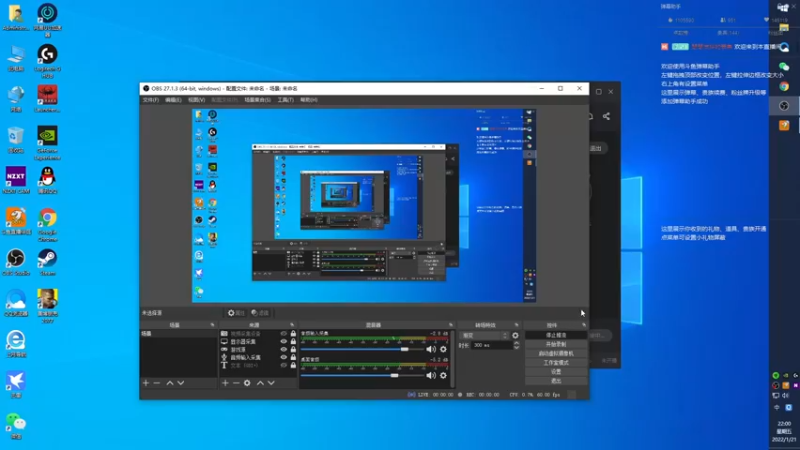The image size is (800, 450).
Task: Move scene up with the arrow
Action: (170, 383)
